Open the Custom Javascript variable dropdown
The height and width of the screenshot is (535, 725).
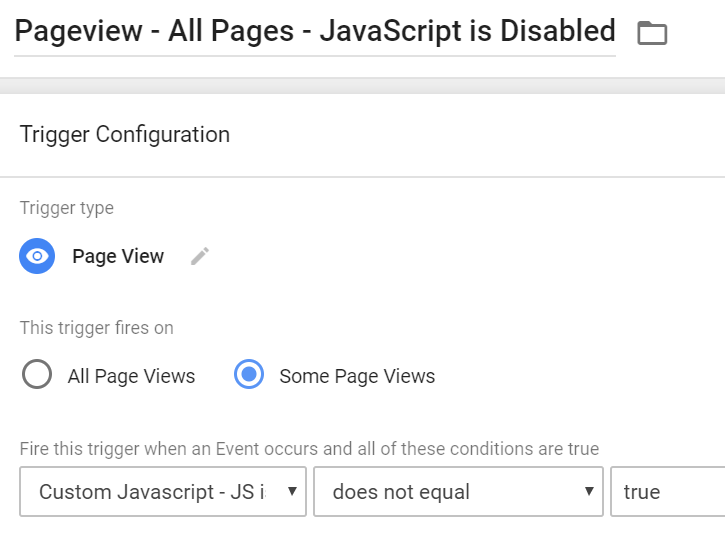(150, 491)
